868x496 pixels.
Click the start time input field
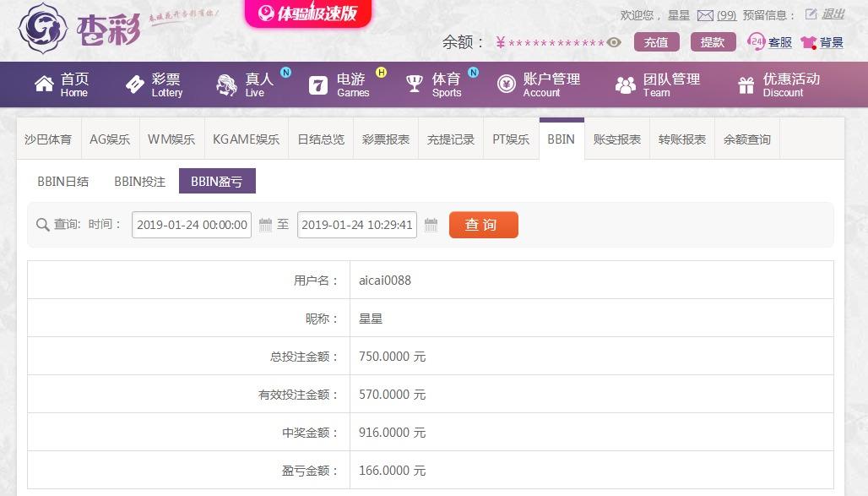[x=192, y=225]
